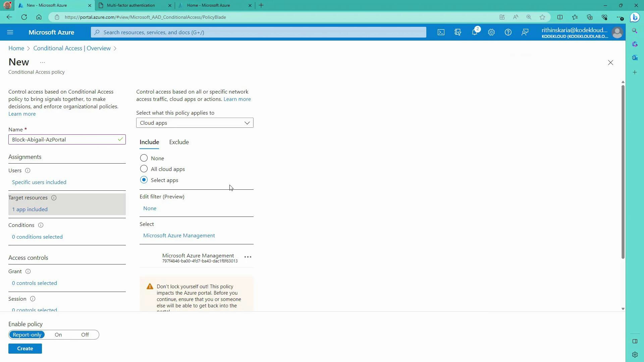The height and width of the screenshot is (362, 644).
Task: Select the None option under Include
Action: pyautogui.click(x=144, y=158)
